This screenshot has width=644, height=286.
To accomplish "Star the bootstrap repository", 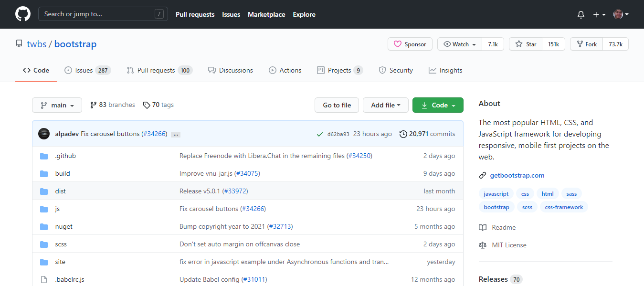I will pyautogui.click(x=525, y=44).
